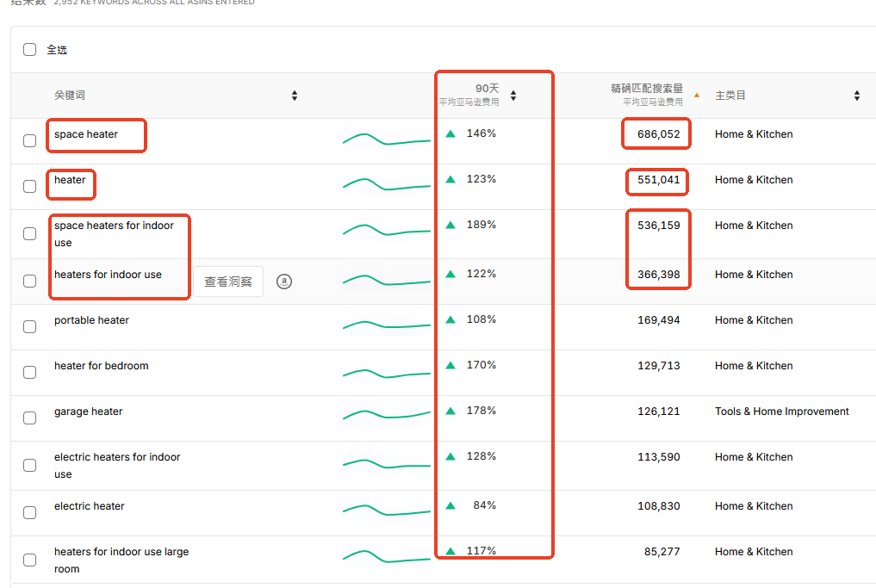This screenshot has height=588, width=876.
Task: Click keyword portable heater
Action: (91, 320)
